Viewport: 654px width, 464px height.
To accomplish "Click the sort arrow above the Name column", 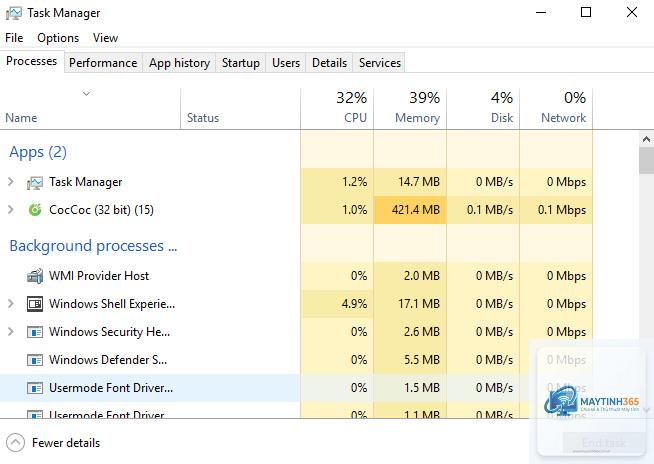I will point(86,94).
